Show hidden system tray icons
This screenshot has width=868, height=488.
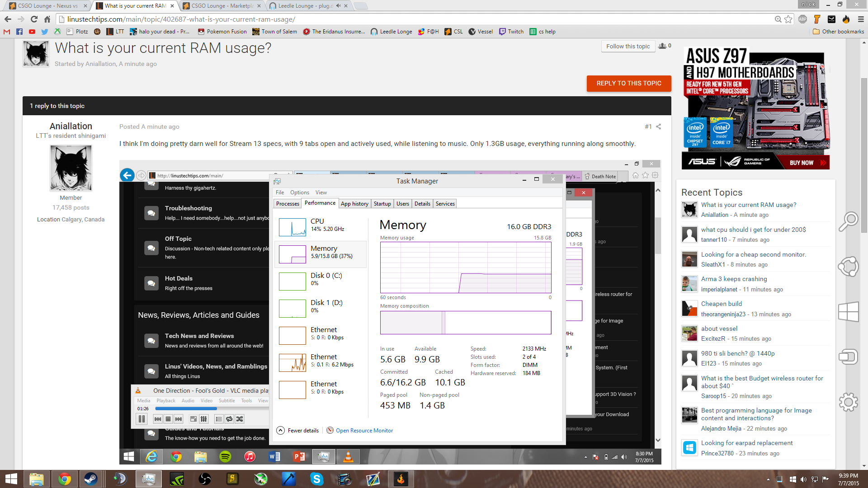tap(768, 479)
